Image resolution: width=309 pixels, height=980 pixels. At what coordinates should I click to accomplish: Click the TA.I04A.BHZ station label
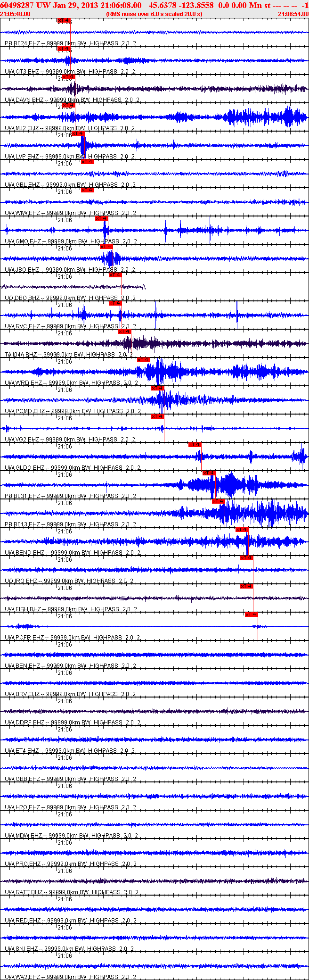pos(21,355)
